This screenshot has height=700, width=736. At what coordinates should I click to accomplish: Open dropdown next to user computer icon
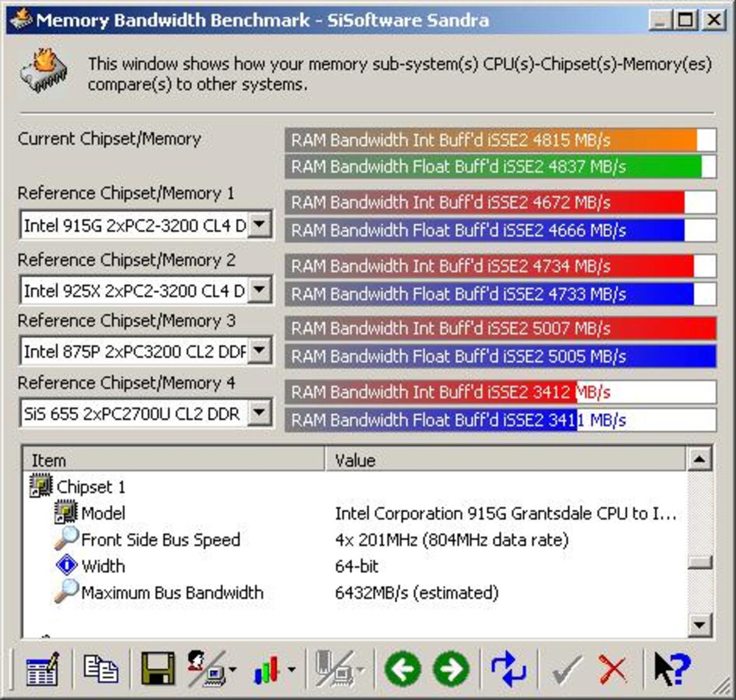click(x=233, y=670)
